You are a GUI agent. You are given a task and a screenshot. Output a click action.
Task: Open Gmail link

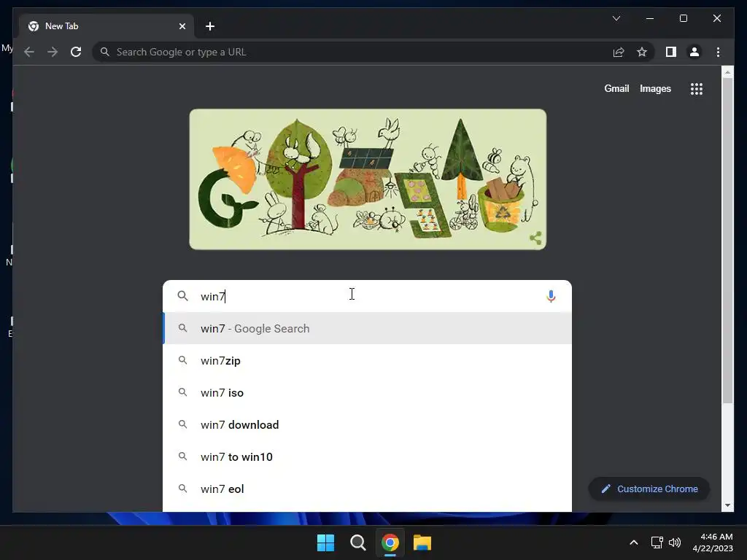click(616, 88)
